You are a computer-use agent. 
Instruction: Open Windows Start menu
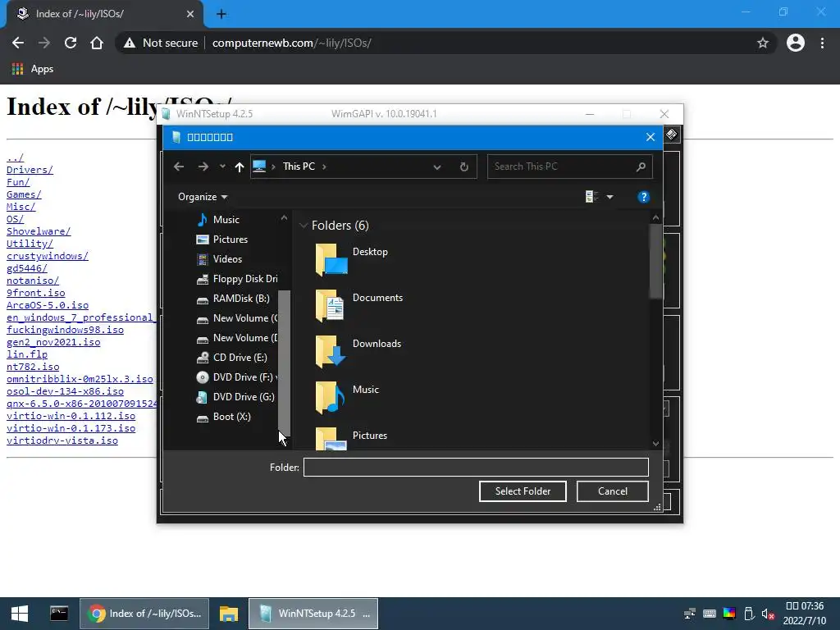pos(20,614)
